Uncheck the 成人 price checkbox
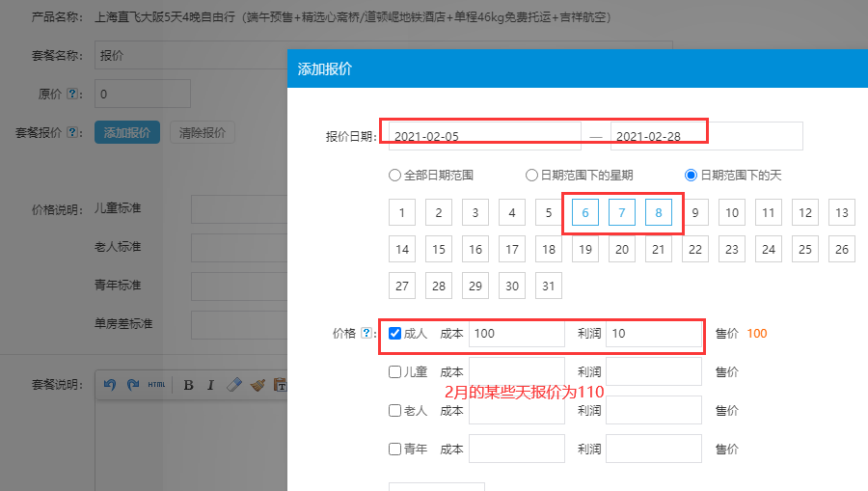The image size is (868, 491). pos(395,334)
